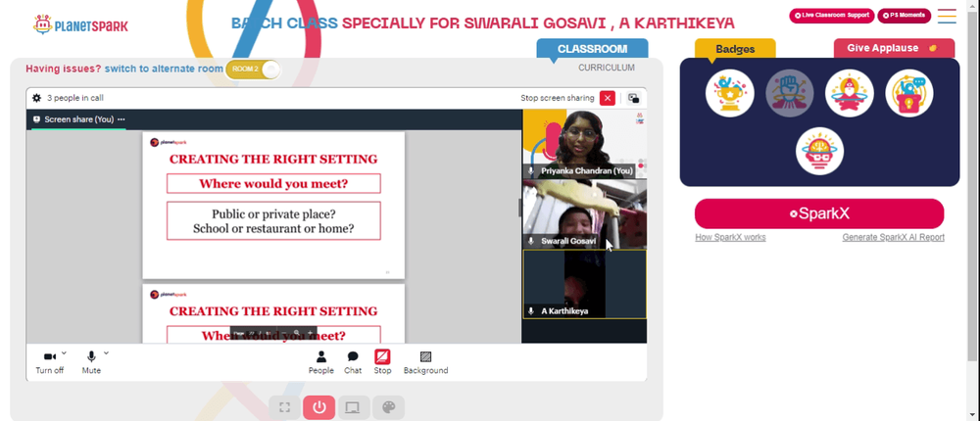Open the Give Applause tab
Viewport: 980px width, 421px height.
(x=894, y=48)
